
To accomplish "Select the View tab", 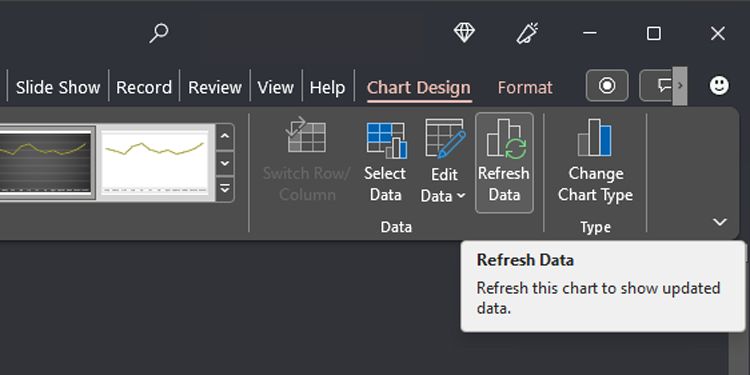I will 276,88.
